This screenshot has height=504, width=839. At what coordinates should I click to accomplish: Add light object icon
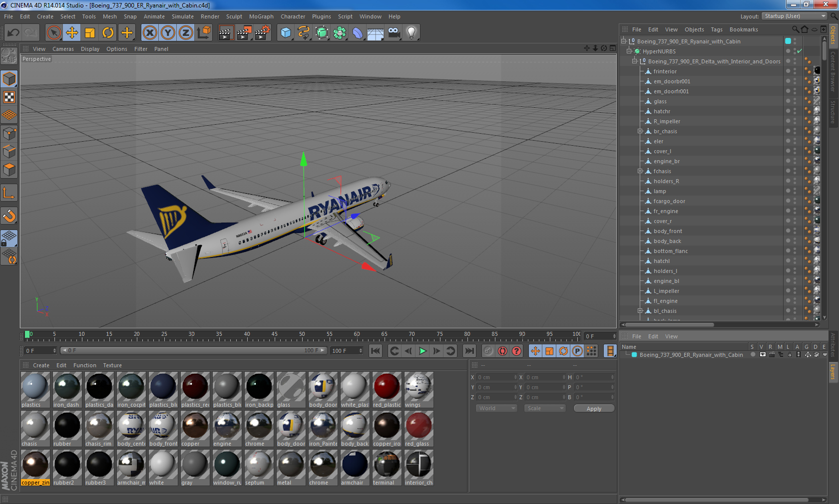412,33
